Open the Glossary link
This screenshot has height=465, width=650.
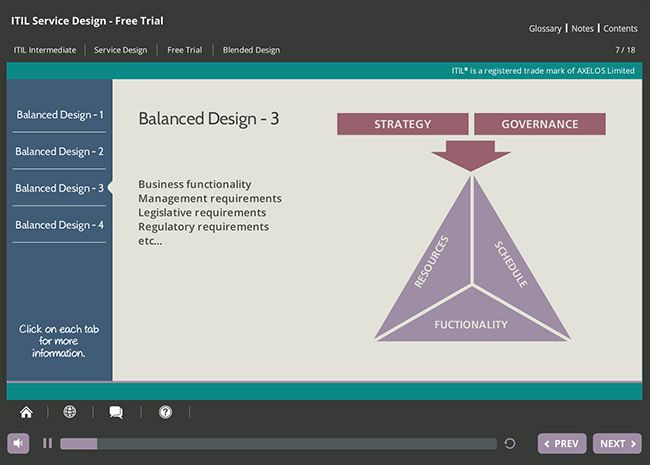tap(545, 29)
